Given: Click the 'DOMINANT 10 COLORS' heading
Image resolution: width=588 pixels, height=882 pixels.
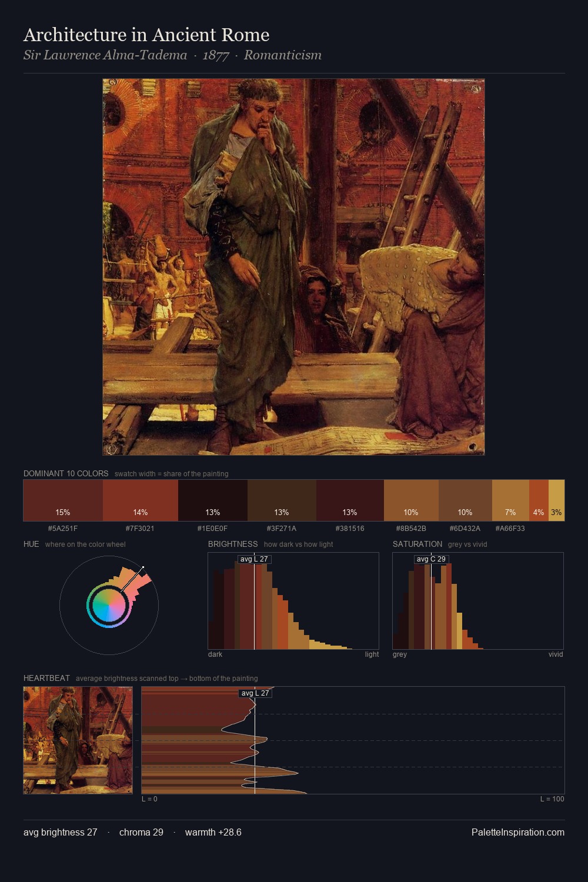Looking at the screenshot, I should 66,473.
